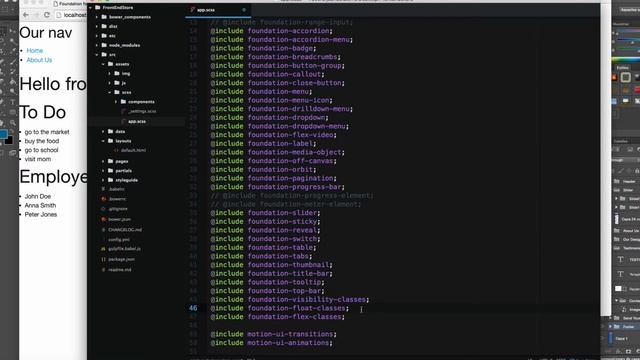Go forward in the browser window

pos(36,15)
